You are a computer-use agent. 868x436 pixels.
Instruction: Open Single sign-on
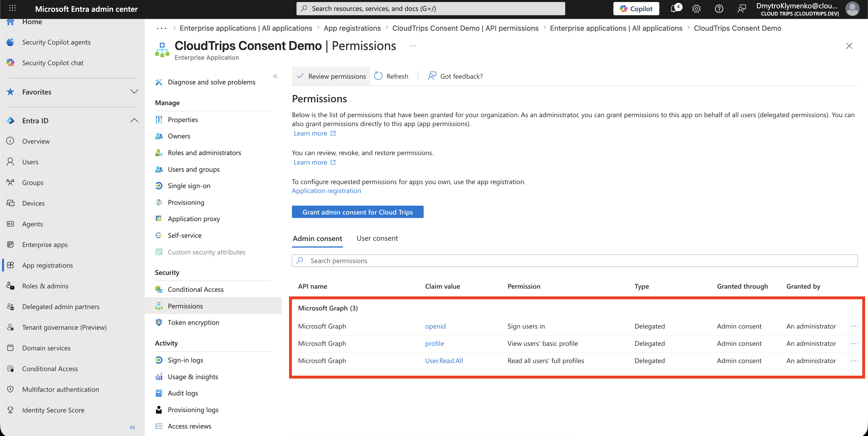point(189,186)
